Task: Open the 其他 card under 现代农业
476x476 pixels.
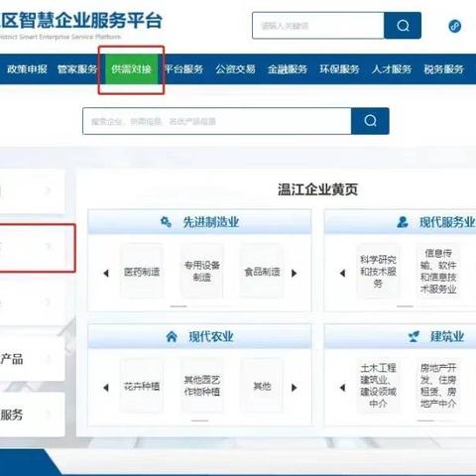Action: tap(262, 386)
